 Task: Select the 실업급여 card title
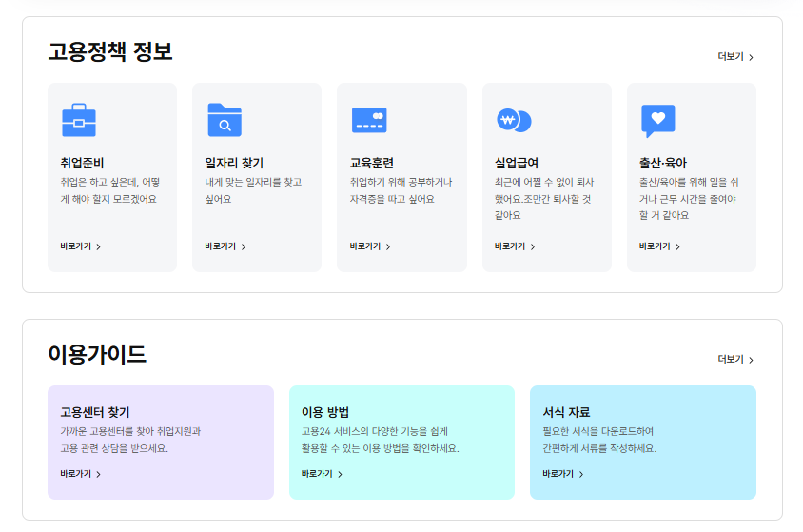tap(517, 163)
